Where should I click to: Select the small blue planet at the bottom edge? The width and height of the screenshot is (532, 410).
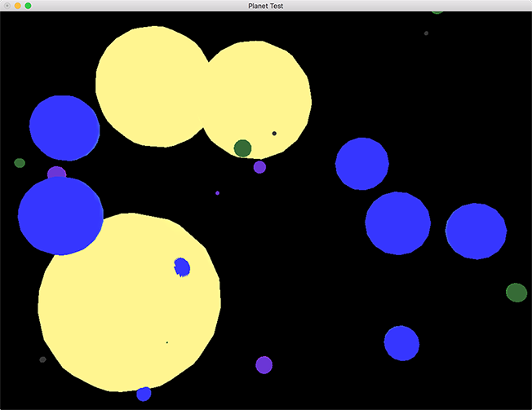144,395
